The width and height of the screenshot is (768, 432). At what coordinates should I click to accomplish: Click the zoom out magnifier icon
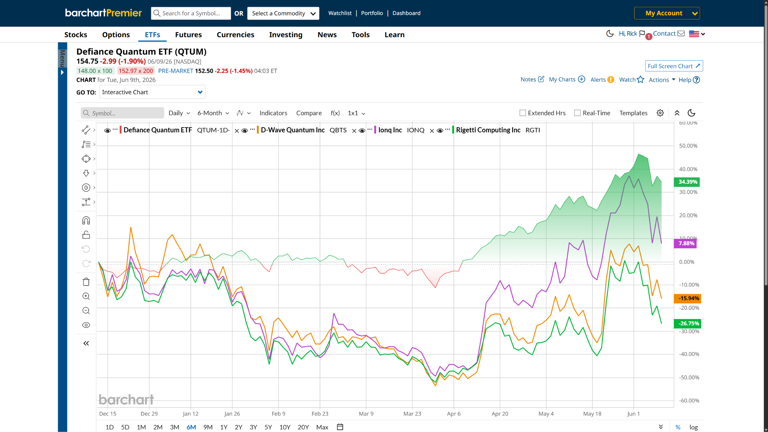click(x=86, y=311)
